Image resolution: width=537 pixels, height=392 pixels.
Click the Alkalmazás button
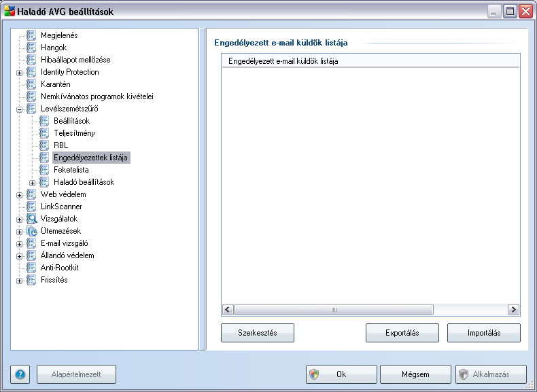pyautogui.click(x=491, y=374)
